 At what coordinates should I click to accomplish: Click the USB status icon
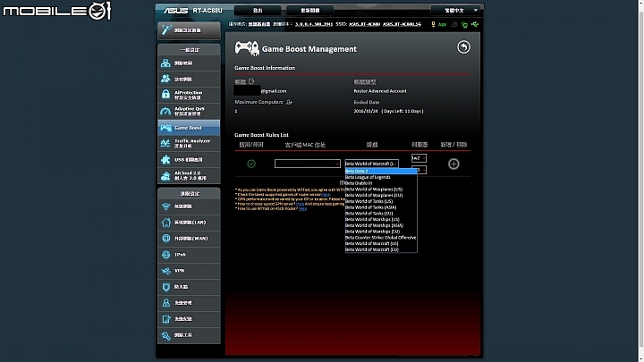click(x=475, y=24)
